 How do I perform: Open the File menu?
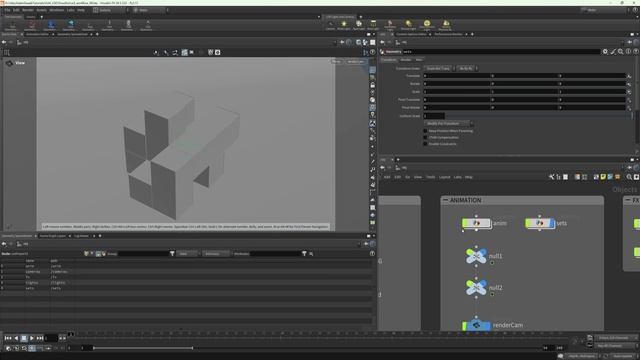coord(7,10)
